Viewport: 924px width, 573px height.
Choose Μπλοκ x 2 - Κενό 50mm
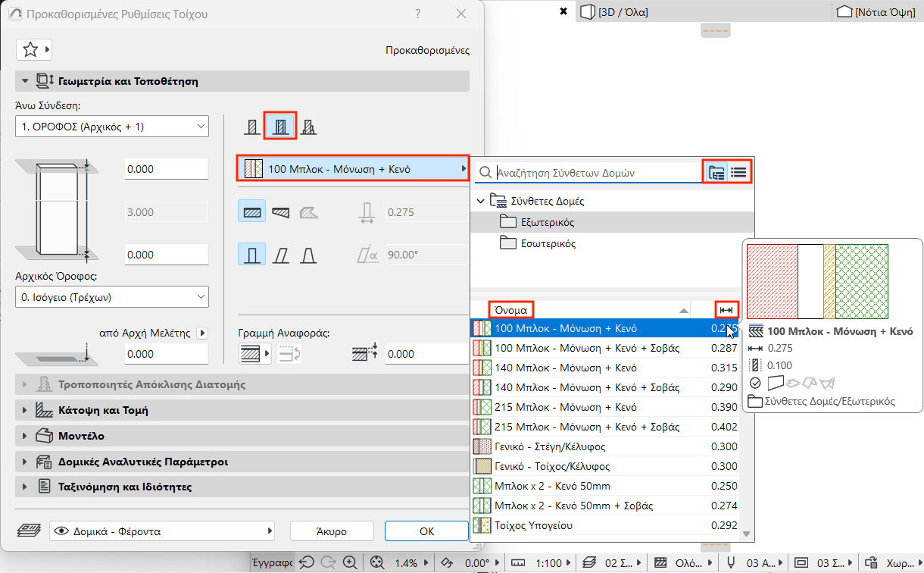[604, 486]
